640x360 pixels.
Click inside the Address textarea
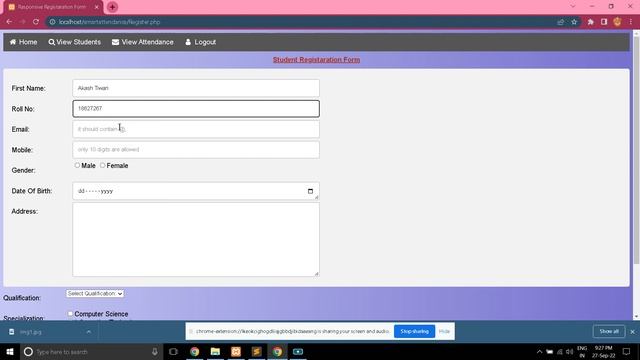pyautogui.click(x=196, y=240)
